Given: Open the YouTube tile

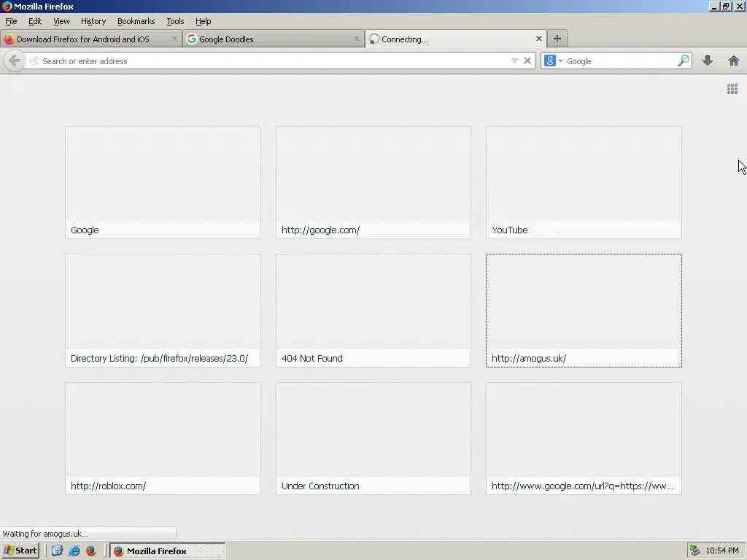Looking at the screenshot, I should 584,182.
